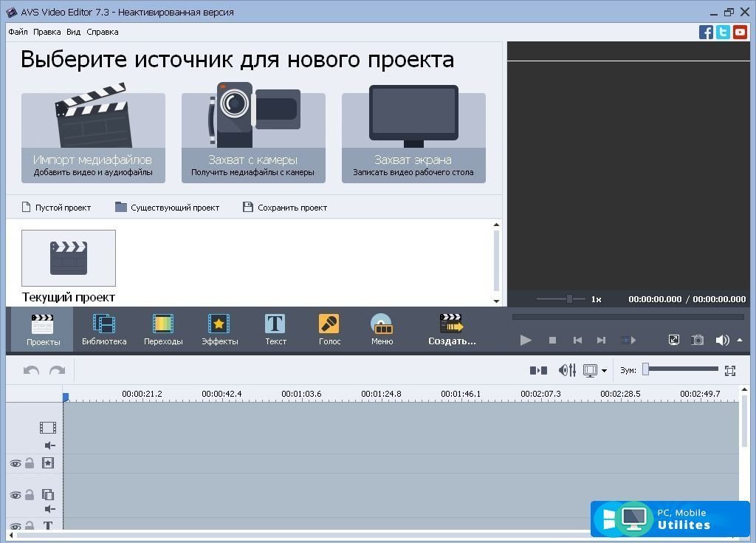Open the Справка menu
The width and height of the screenshot is (756, 543).
tap(102, 32)
